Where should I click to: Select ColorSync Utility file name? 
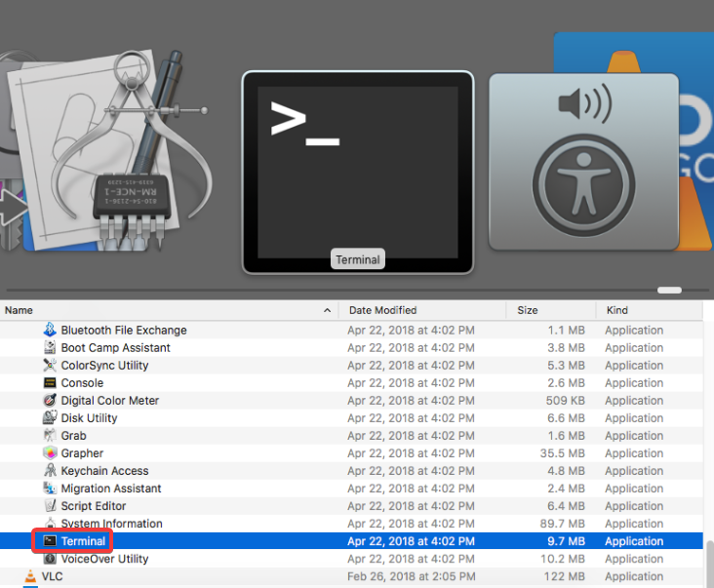click(x=104, y=365)
